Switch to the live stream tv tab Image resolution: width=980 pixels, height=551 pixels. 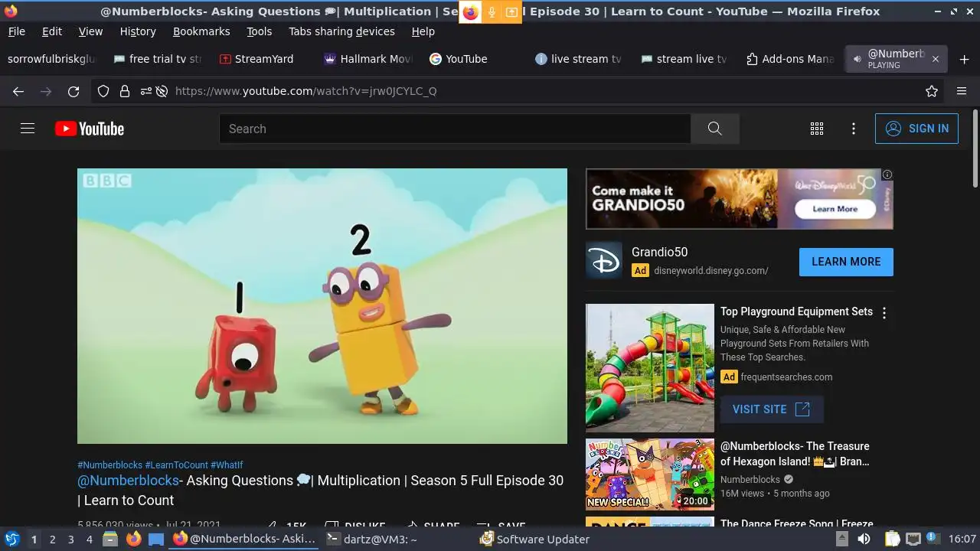point(580,59)
